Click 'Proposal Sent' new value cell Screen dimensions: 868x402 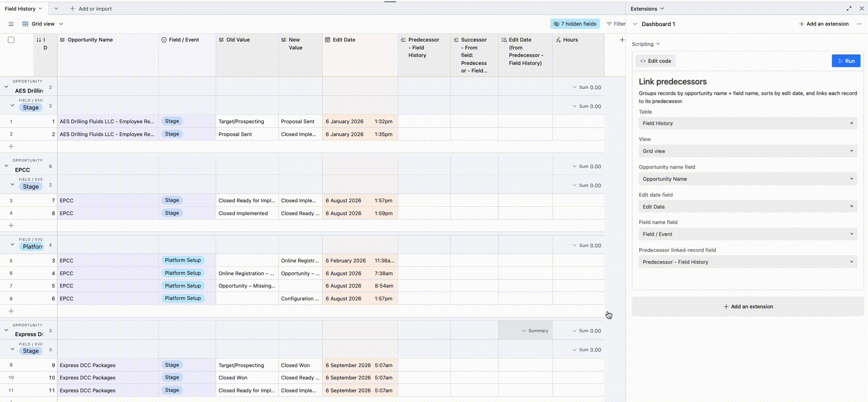pyautogui.click(x=300, y=121)
